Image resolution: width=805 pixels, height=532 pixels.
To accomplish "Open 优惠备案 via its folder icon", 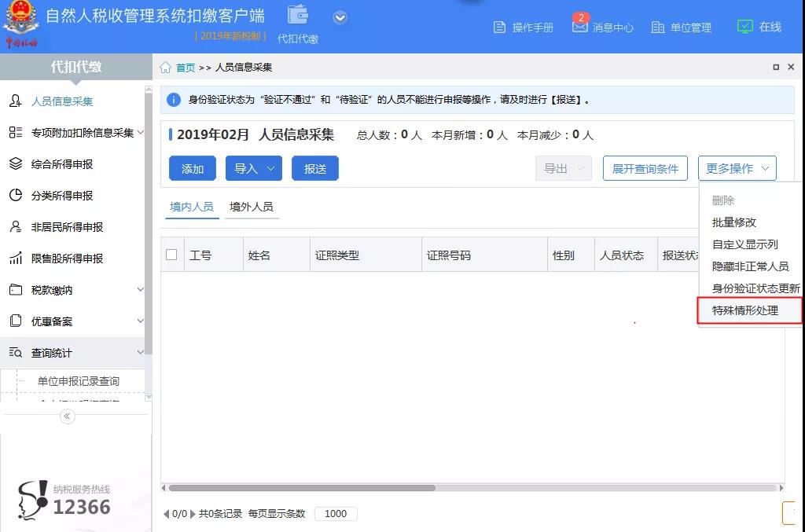I will [17, 321].
